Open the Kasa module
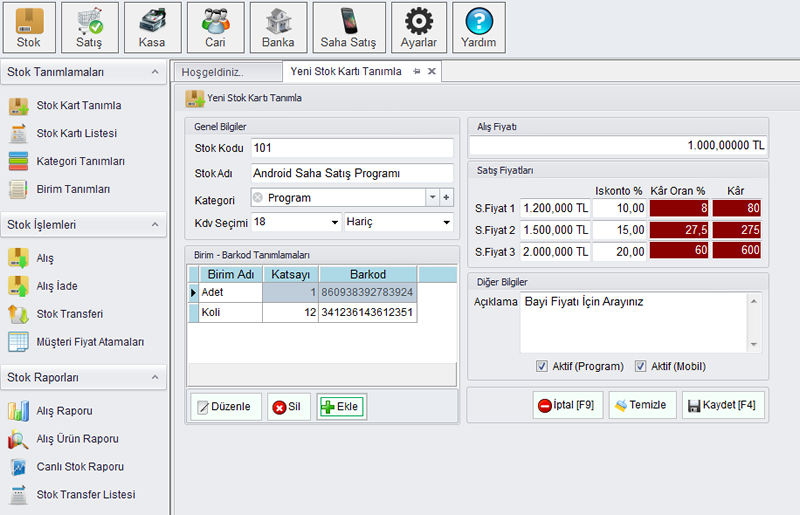The width and height of the screenshot is (800, 515). click(153, 28)
